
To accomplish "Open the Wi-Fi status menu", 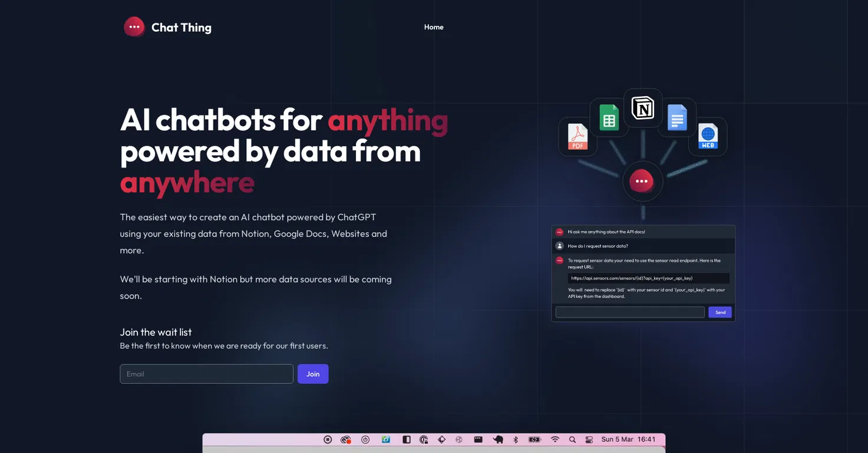I will 555,439.
